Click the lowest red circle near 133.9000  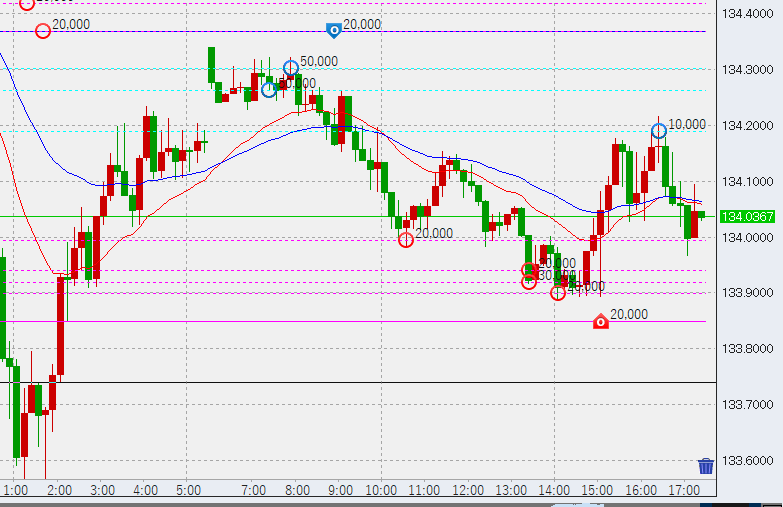558,292
